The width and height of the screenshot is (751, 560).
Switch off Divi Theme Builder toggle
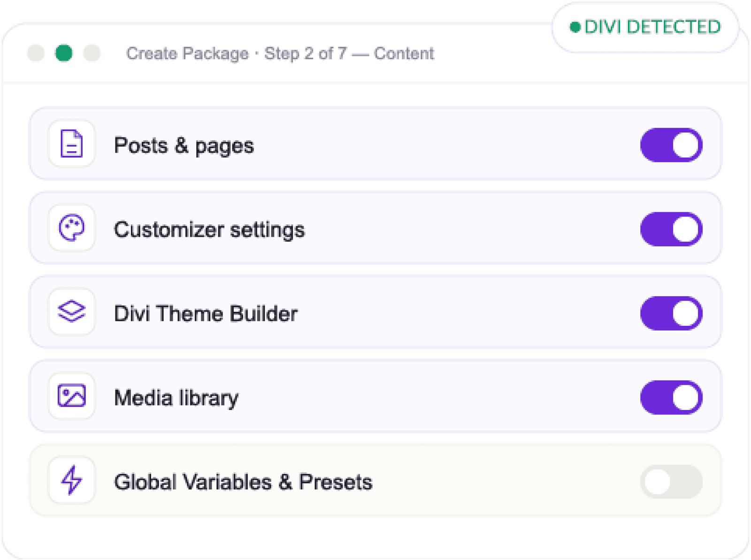[671, 313]
